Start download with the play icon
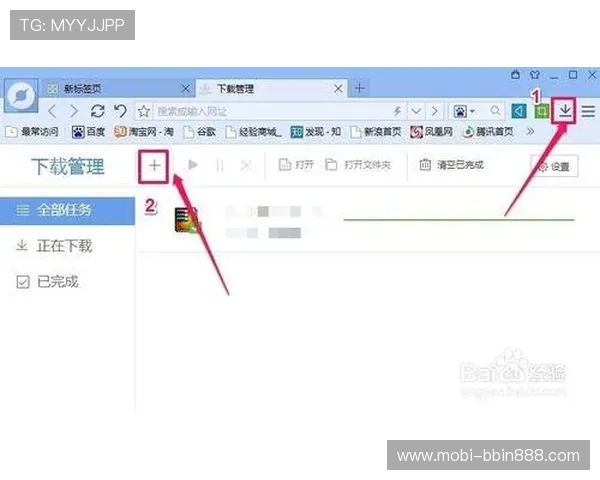This screenshot has width=600, height=480. click(193, 165)
